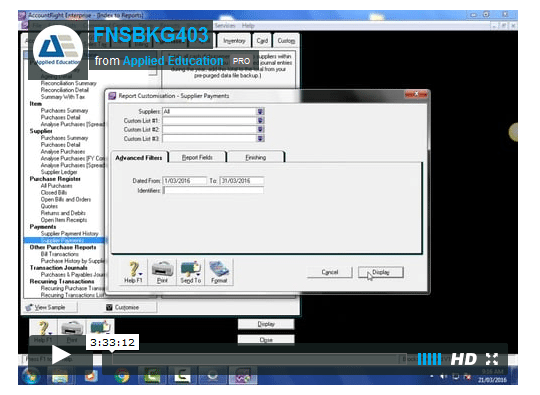540x395 pixels.
Task: Click the Applied Education logo avatar
Action: 58,50
